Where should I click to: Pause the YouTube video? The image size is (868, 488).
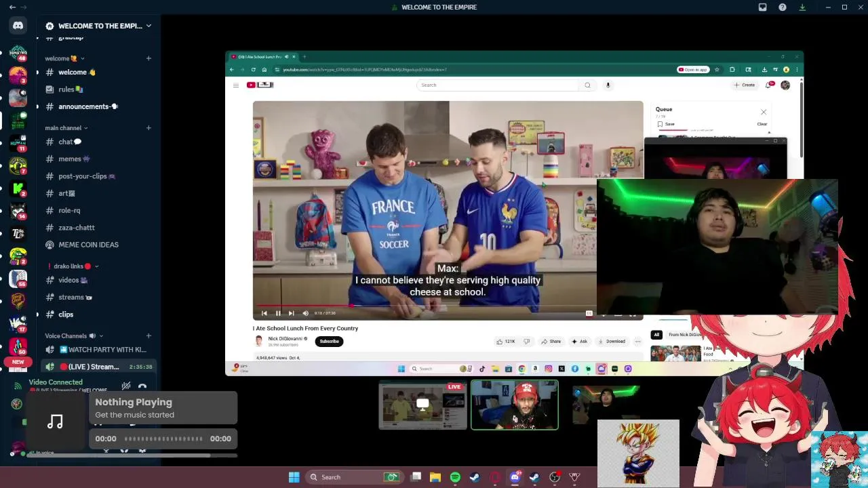pos(278,313)
